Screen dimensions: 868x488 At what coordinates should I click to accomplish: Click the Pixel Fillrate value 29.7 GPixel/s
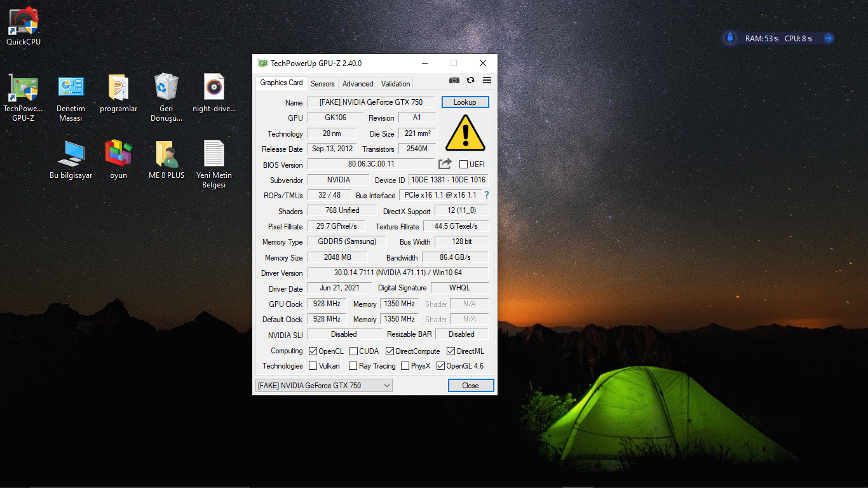pyautogui.click(x=337, y=226)
